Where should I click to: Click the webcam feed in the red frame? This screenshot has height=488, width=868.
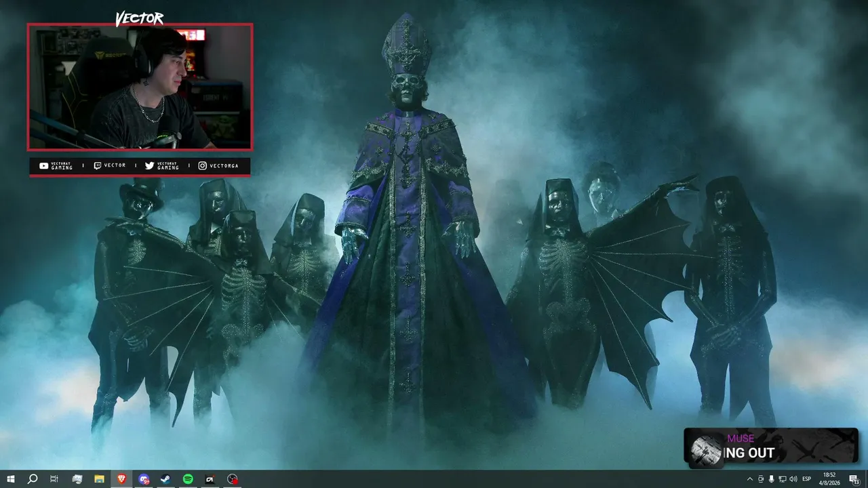tap(140, 87)
